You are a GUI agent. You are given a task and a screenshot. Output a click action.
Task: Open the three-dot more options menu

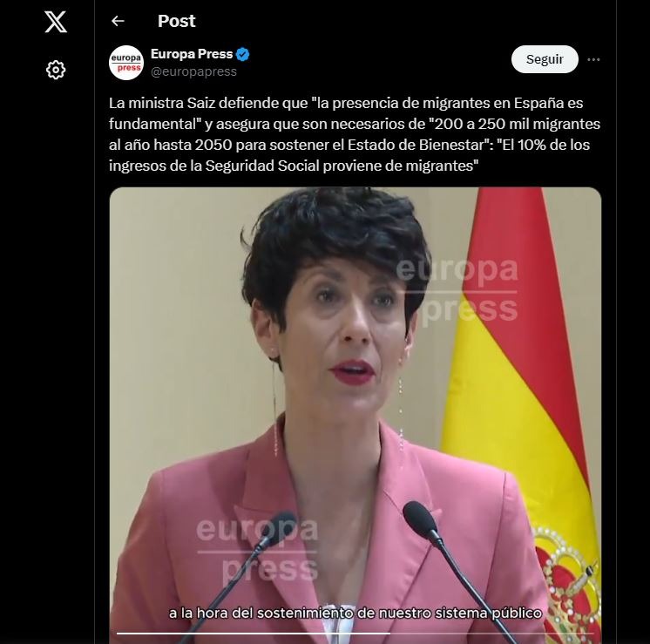593,60
